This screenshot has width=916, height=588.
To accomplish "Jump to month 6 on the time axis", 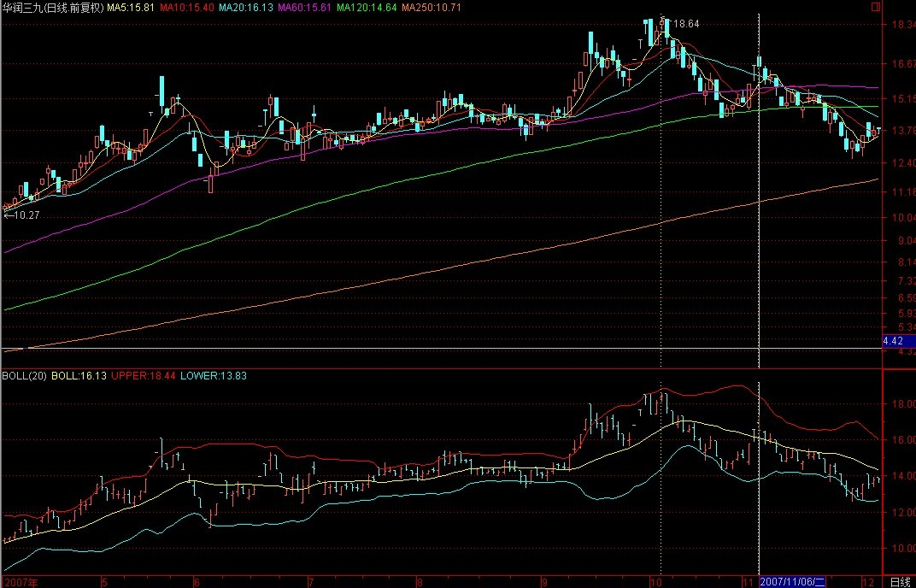I will coord(197,582).
